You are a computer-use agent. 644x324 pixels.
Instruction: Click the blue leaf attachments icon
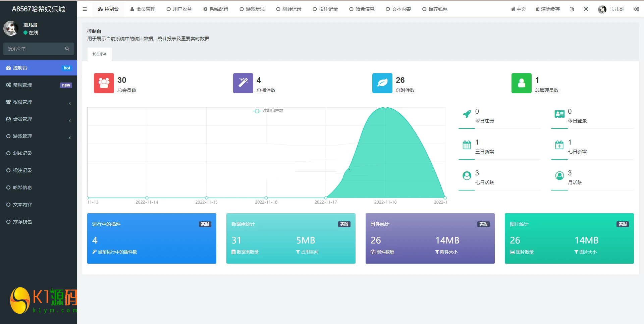(382, 83)
